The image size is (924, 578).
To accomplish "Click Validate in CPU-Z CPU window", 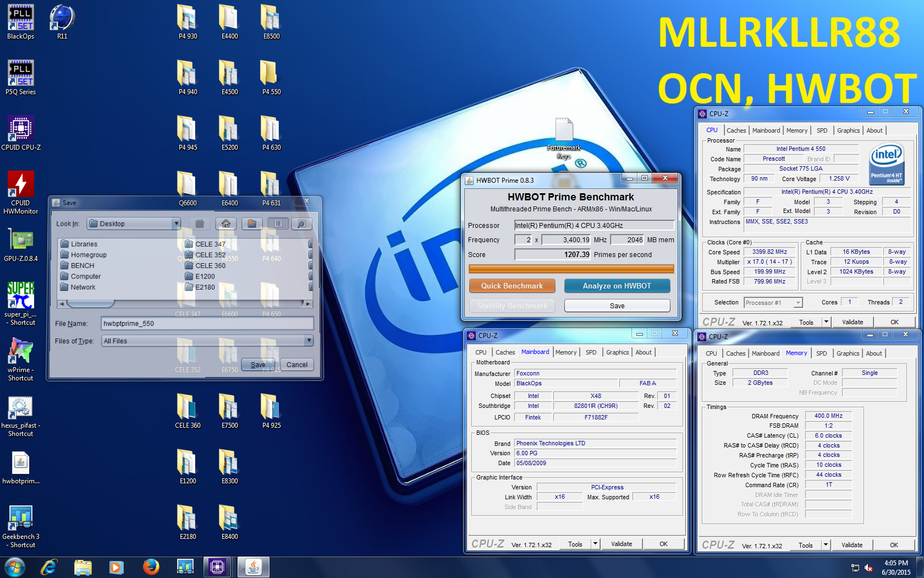I will (853, 322).
